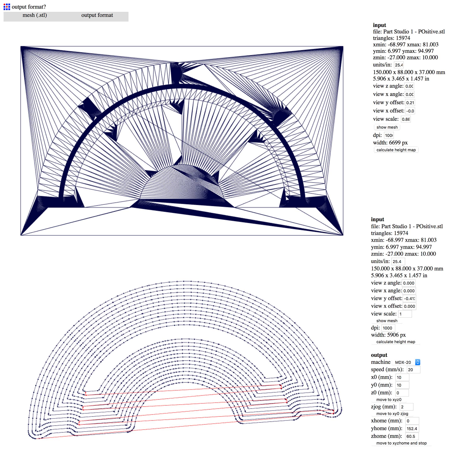
Task: Focus lower view y offset field -0.41
Action: pos(410,299)
